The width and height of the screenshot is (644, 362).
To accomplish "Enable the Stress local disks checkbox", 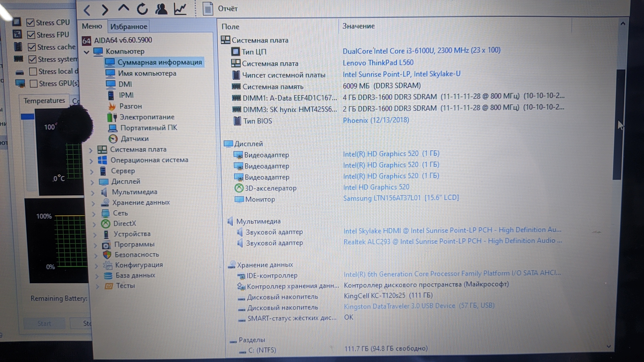I will coord(33,71).
